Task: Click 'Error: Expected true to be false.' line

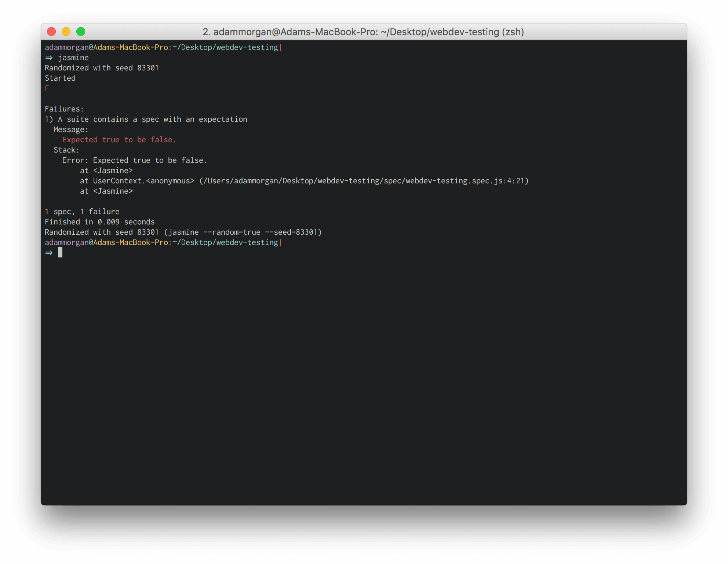Action: click(x=135, y=160)
